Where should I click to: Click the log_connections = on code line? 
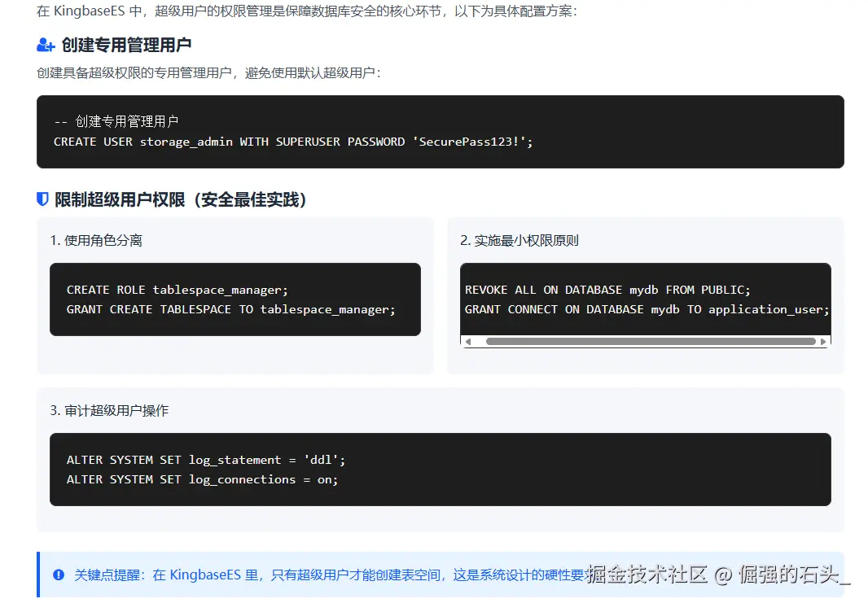pyautogui.click(x=202, y=479)
